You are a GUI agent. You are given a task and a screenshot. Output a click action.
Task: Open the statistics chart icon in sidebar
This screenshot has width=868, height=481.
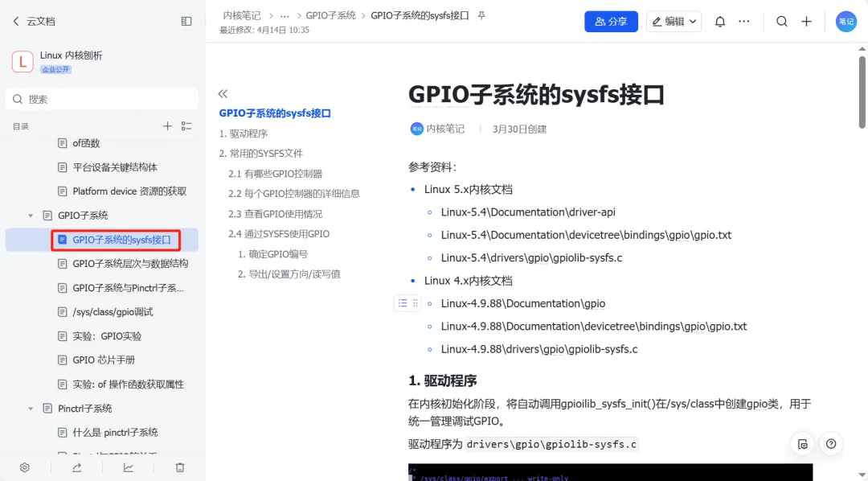pyautogui.click(x=129, y=467)
